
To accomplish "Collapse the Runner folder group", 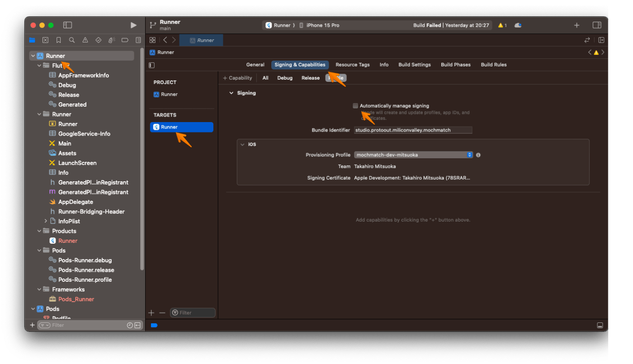I will point(39,114).
